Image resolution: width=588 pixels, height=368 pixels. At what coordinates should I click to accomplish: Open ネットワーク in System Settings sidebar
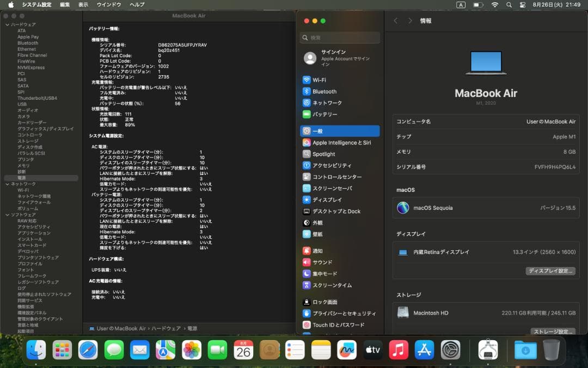(340, 103)
